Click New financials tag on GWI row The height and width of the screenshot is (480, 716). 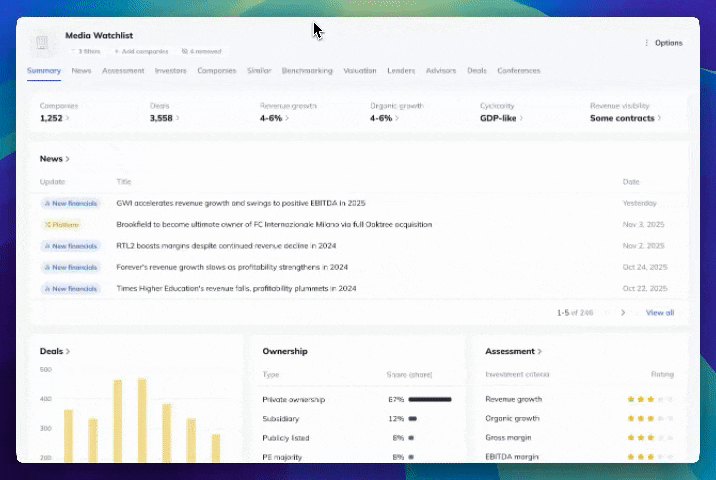pos(70,203)
